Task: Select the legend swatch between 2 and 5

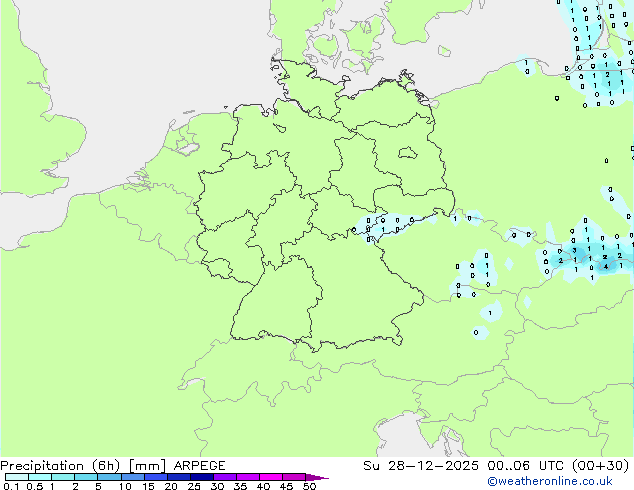Action: 86,477
